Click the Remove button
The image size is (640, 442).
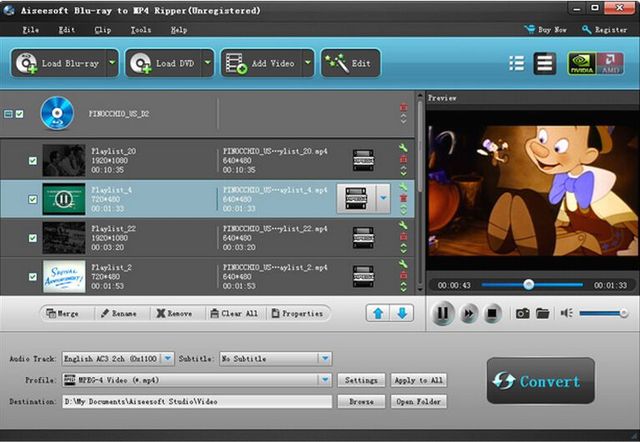click(x=174, y=313)
